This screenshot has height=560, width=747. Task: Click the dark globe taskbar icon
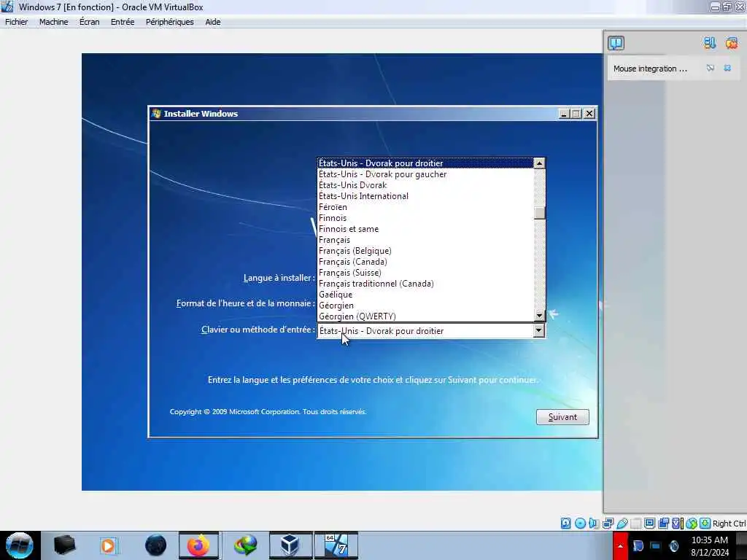pyautogui.click(x=156, y=545)
